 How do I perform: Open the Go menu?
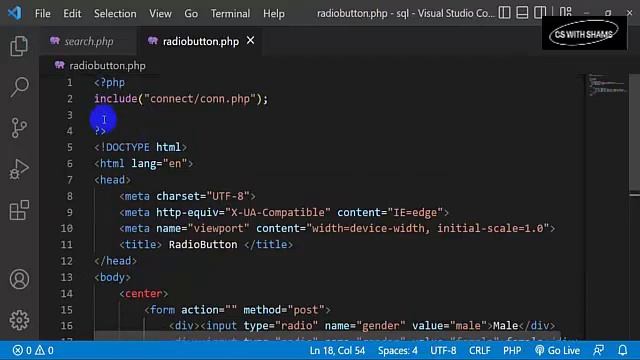(x=191, y=13)
